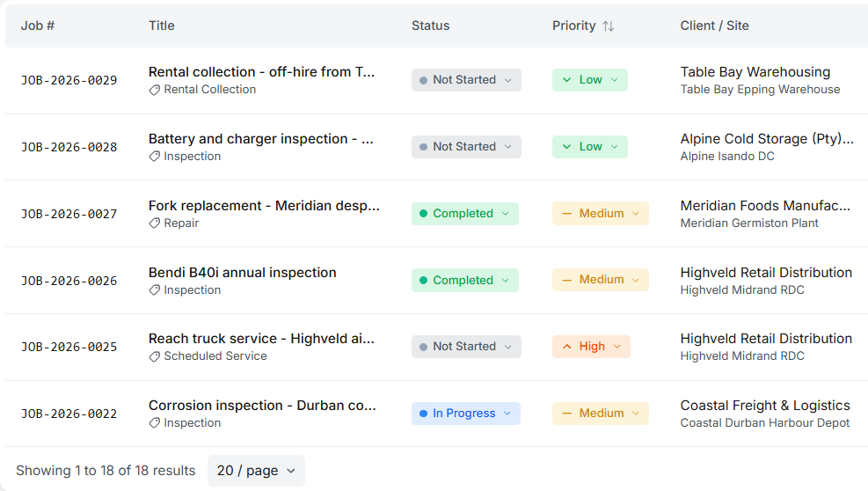Open High priority dropdown for JOB-2026-0025
The width and height of the screenshot is (868, 491).
591,347
